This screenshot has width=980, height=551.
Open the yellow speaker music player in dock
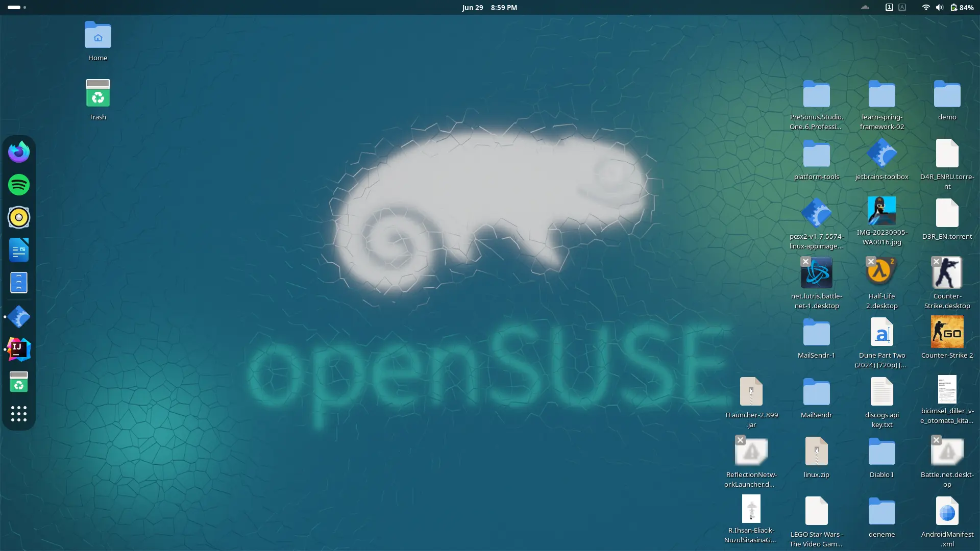point(19,217)
